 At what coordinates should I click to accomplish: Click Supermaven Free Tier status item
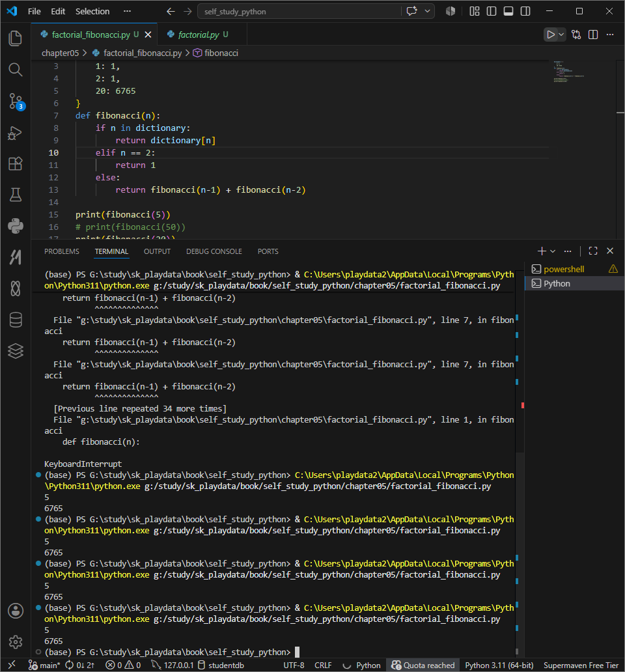pyautogui.click(x=581, y=665)
